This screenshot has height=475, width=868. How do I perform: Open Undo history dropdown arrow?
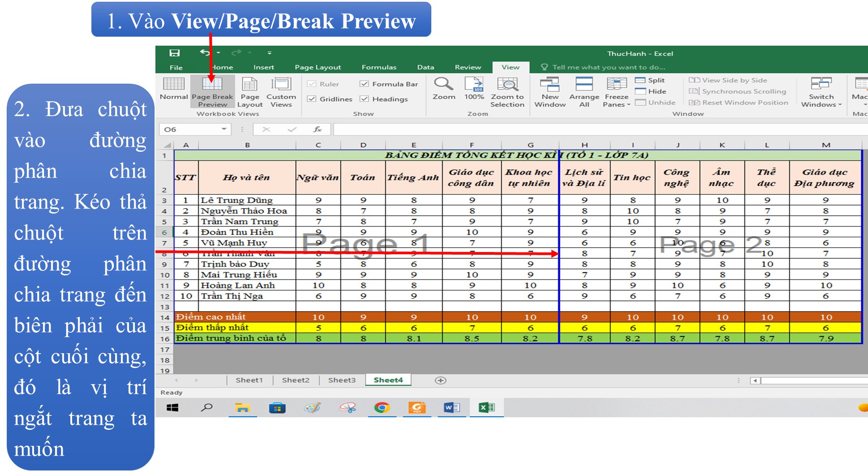[219, 53]
